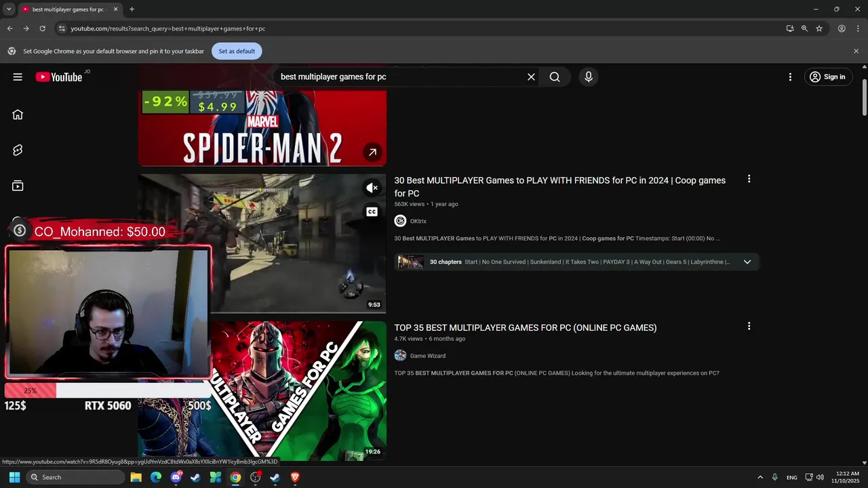Open File Explorer from taskbar
The image size is (868, 488).
(136, 477)
